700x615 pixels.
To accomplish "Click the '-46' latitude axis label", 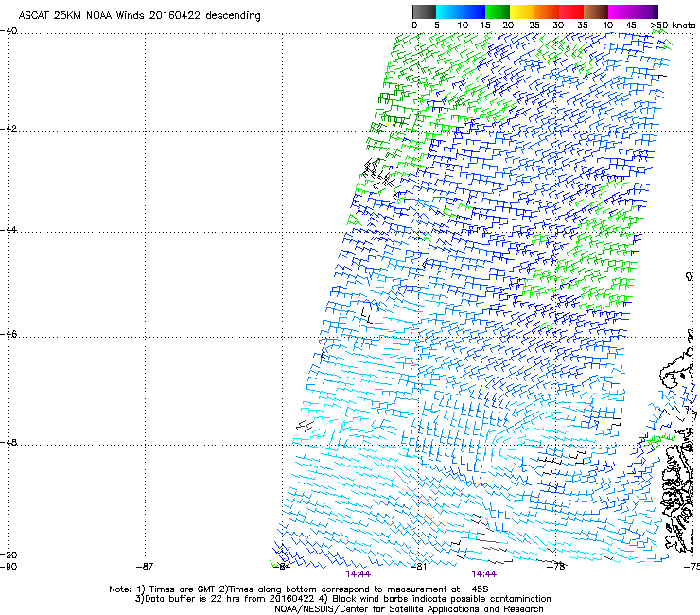I will click(x=9, y=335).
